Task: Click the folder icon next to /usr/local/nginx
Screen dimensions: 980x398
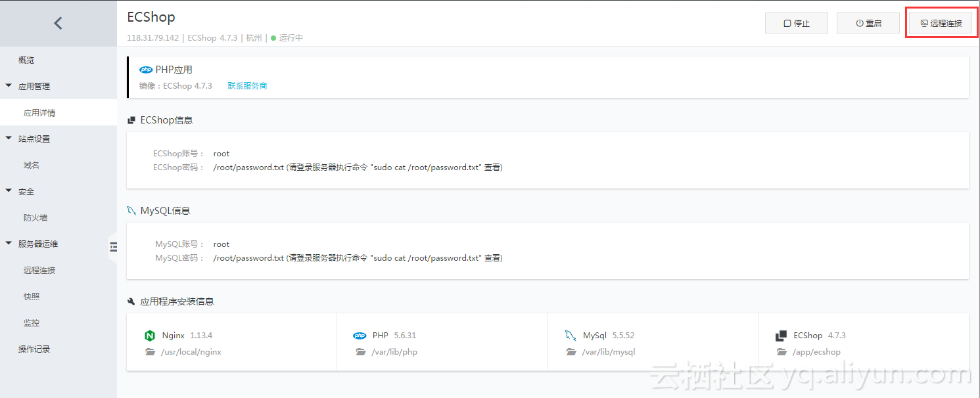Action: click(x=150, y=352)
